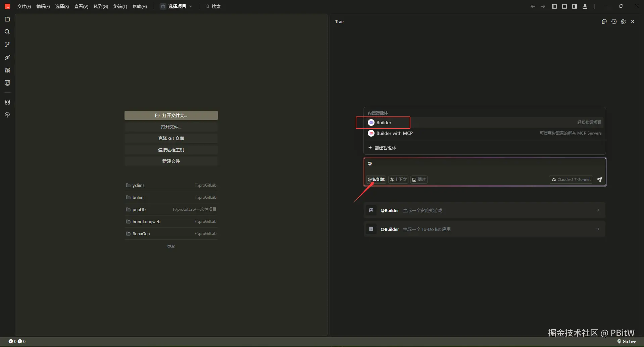Image resolution: width=644 pixels, height=347 pixels.
Task: Click the eye-shaped preview icon in activity bar
Action: pyautogui.click(x=7, y=57)
